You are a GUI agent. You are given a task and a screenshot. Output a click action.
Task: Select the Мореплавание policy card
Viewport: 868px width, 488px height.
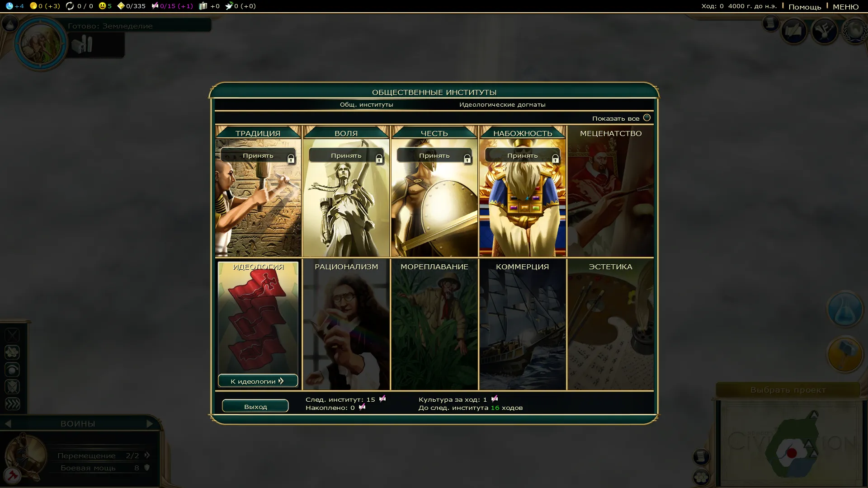[x=434, y=324]
